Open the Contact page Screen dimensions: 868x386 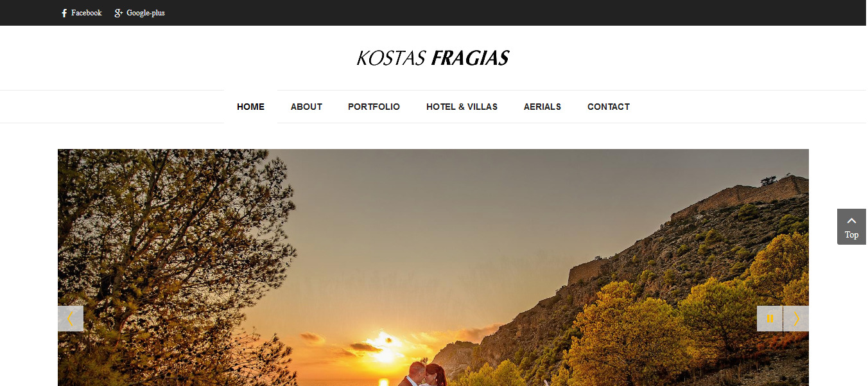pyautogui.click(x=609, y=107)
